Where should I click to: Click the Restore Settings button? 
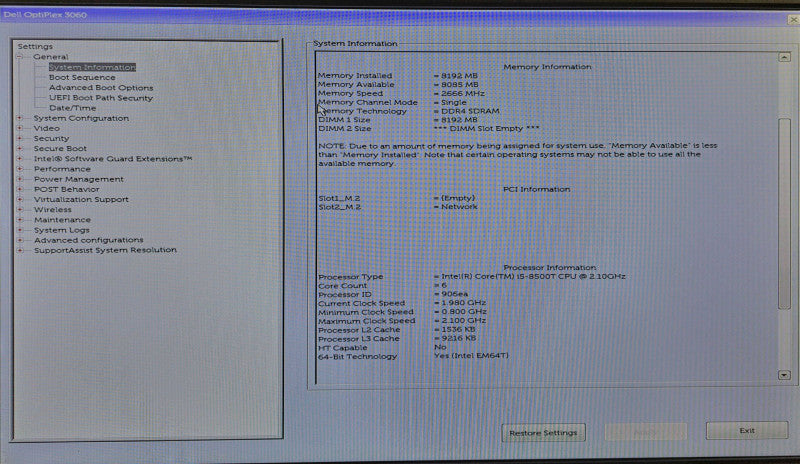(x=543, y=433)
